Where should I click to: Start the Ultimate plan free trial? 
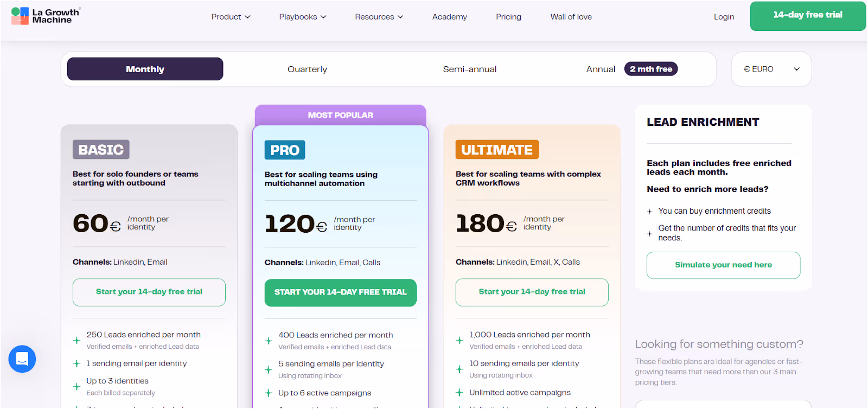click(532, 292)
